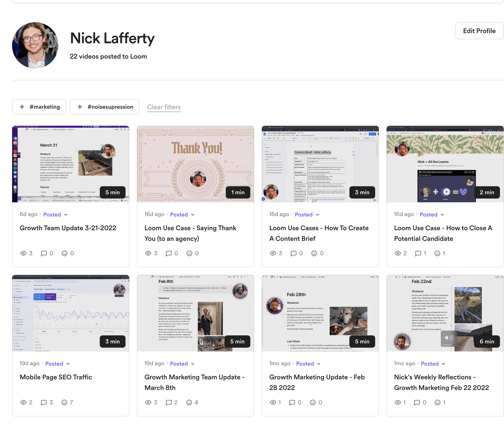This screenshot has height=424, width=504.
Task: Expand Posted dropdown on Growth Team Update
Action: [66, 215]
